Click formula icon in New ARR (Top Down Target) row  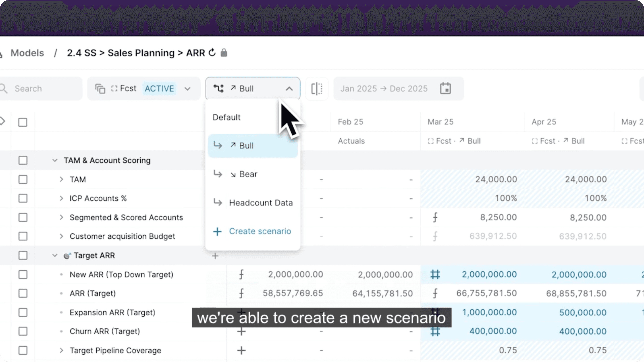pyautogui.click(x=241, y=274)
